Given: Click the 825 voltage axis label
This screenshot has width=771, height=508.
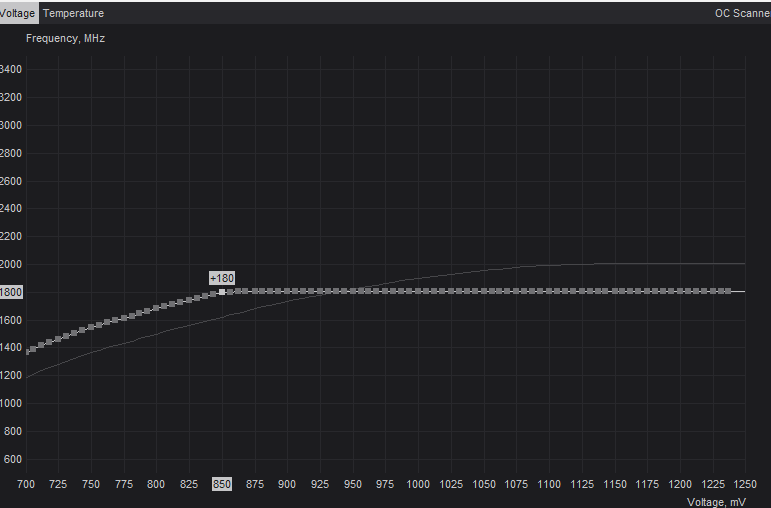Looking at the screenshot, I should [x=189, y=484].
